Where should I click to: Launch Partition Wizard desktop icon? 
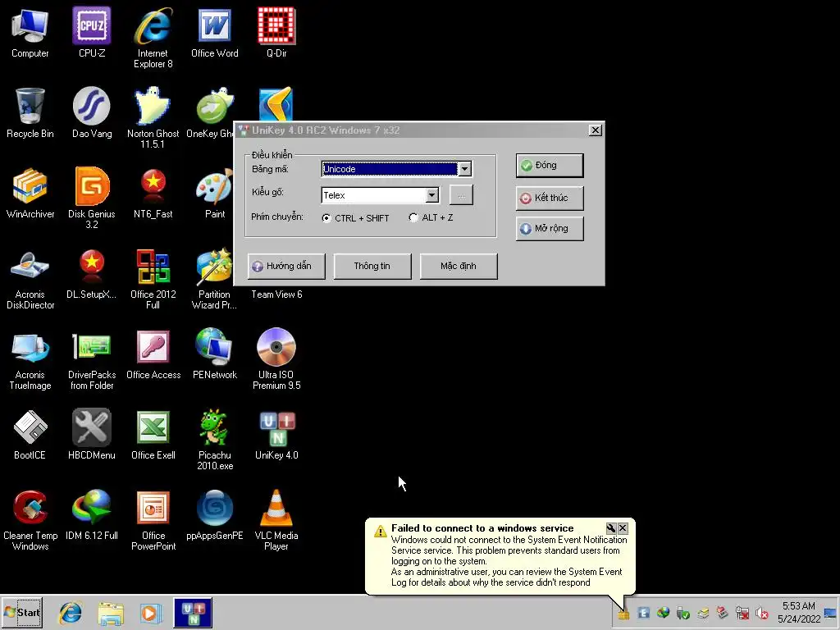click(214, 279)
